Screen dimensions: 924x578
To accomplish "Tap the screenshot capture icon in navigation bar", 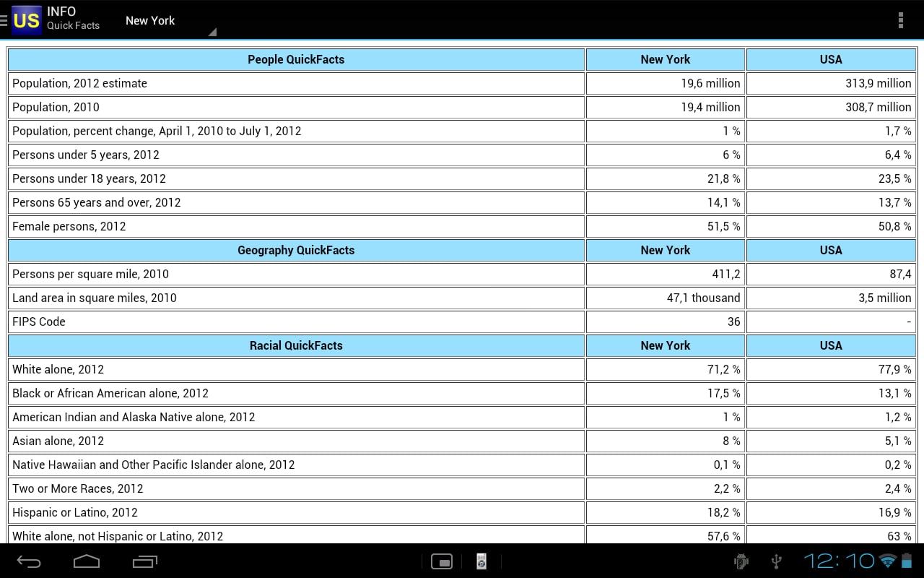I will coord(441,561).
